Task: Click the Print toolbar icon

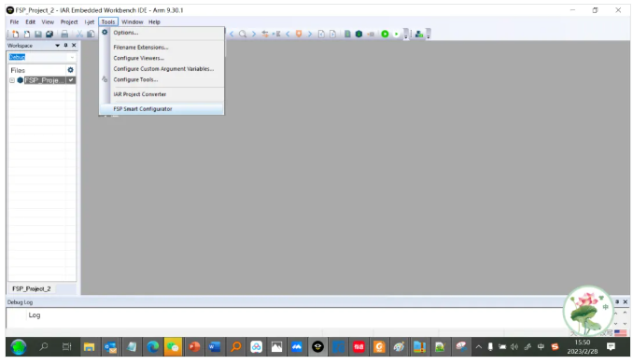Action: pyautogui.click(x=64, y=35)
